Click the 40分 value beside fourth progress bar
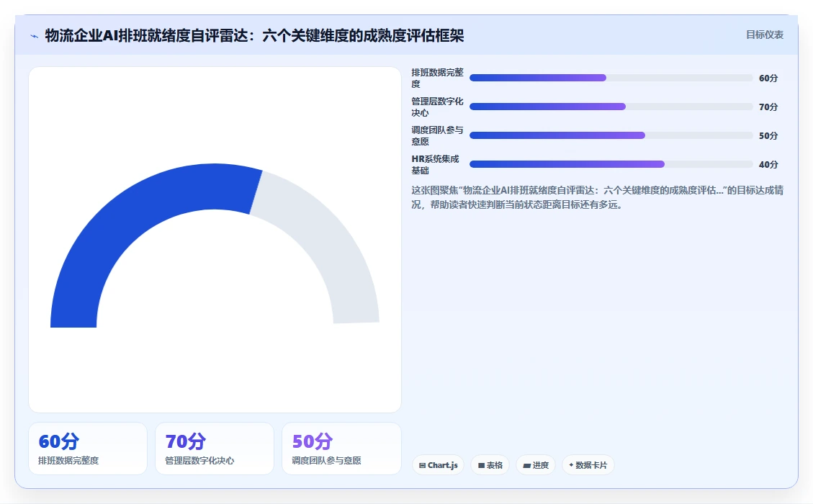 [x=768, y=164]
